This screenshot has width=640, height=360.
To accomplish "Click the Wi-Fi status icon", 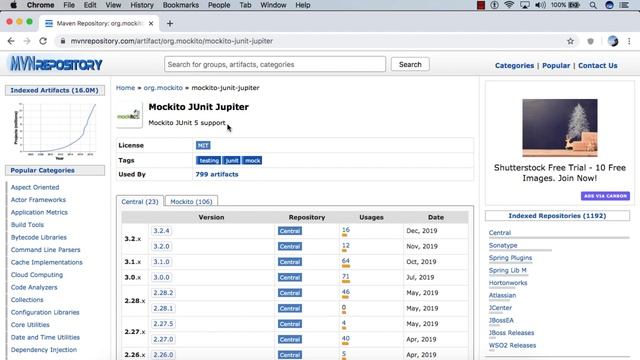I will click(x=509, y=5).
